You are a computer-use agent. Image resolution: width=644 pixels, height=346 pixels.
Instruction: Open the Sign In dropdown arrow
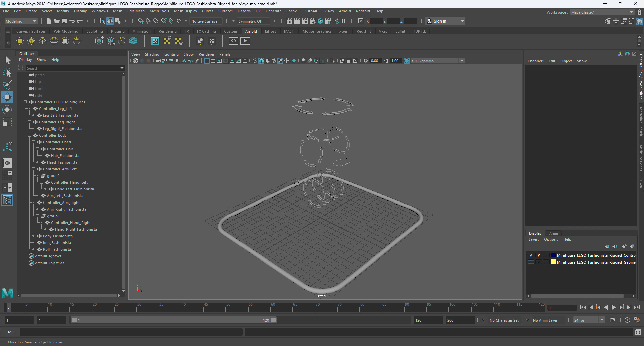pyautogui.click(x=462, y=21)
